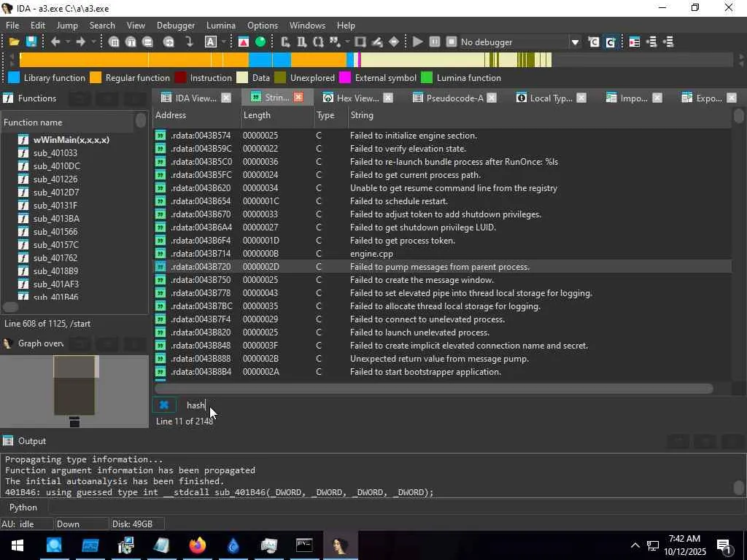
Task: Sort by the String column header
Action: click(539, 115)
